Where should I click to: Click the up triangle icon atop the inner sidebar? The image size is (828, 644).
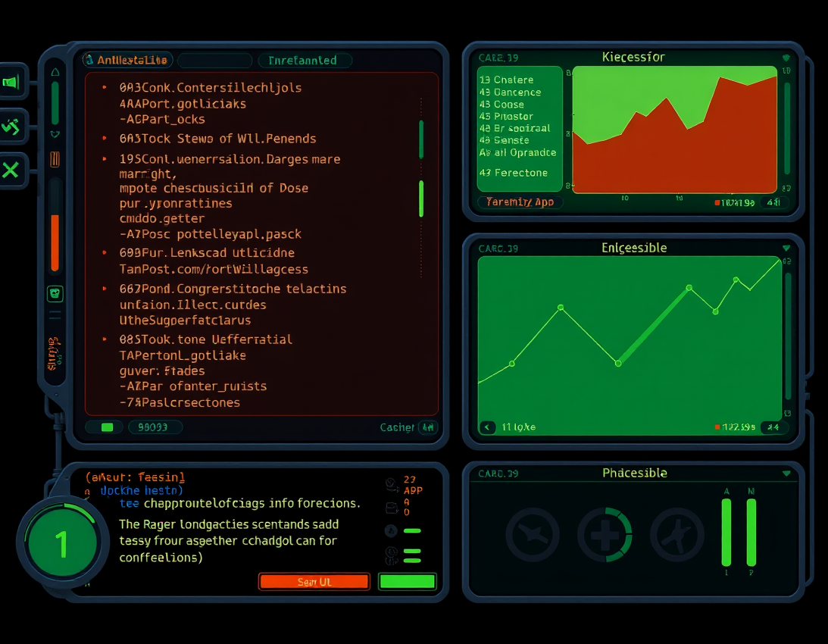[55, 73]
